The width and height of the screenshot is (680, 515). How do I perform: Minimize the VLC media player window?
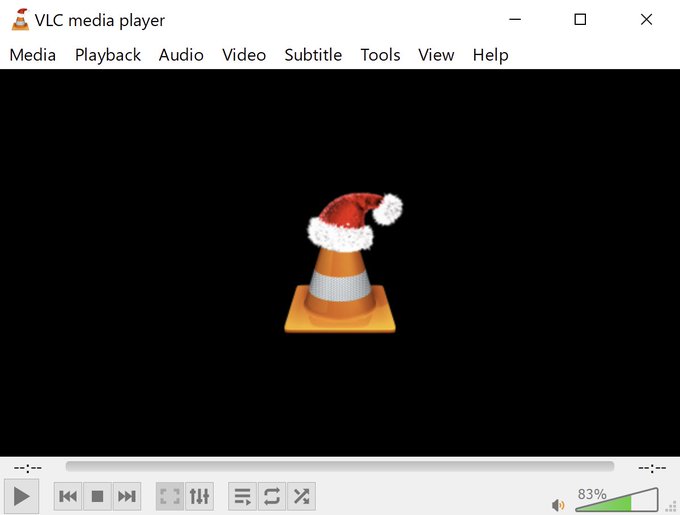515,20
